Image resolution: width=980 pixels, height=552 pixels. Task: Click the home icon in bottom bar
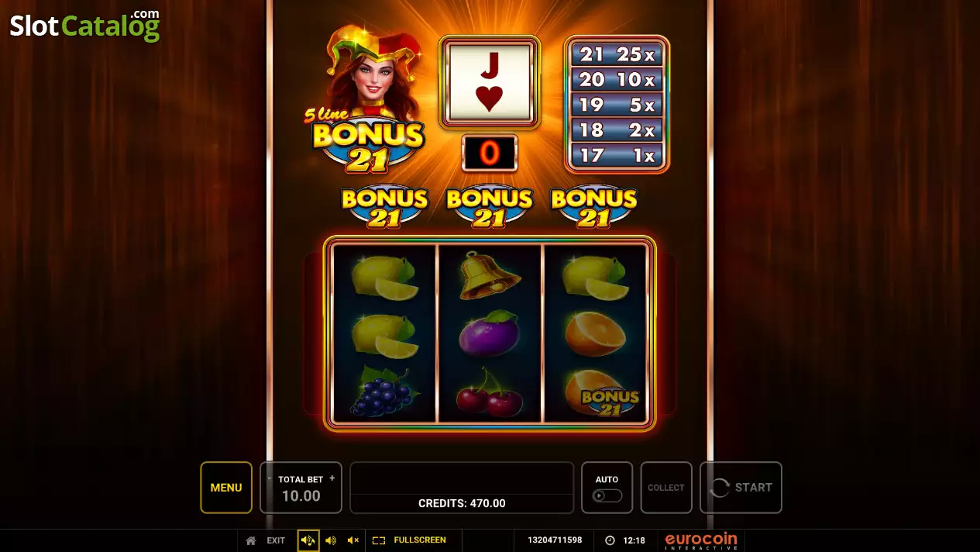[251, 540]
